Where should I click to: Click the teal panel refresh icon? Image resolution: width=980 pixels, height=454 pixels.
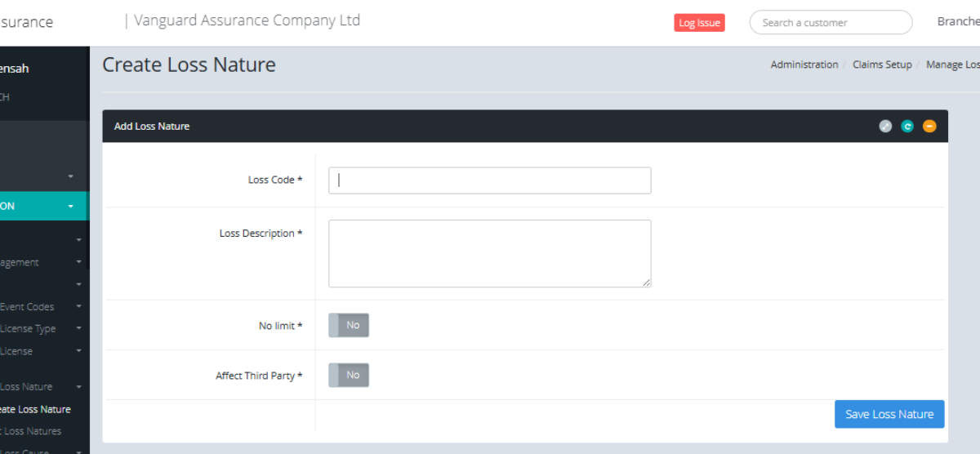907,126
